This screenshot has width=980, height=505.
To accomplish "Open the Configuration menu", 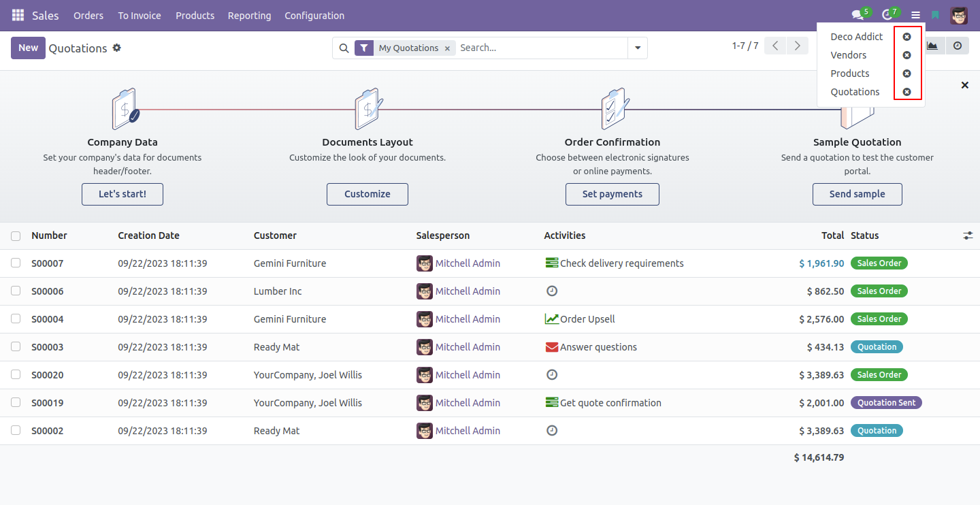I will coord(314,16).
